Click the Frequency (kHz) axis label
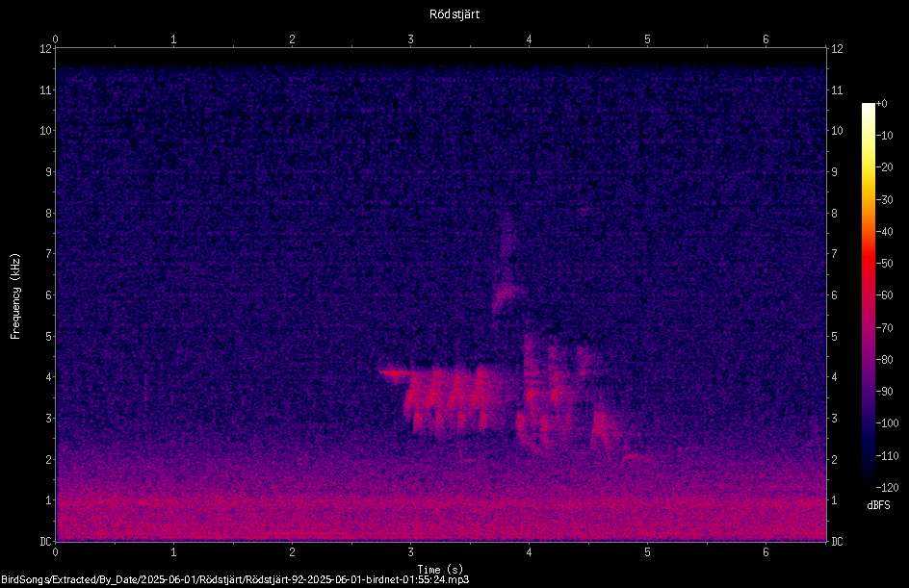 (15, 296)
